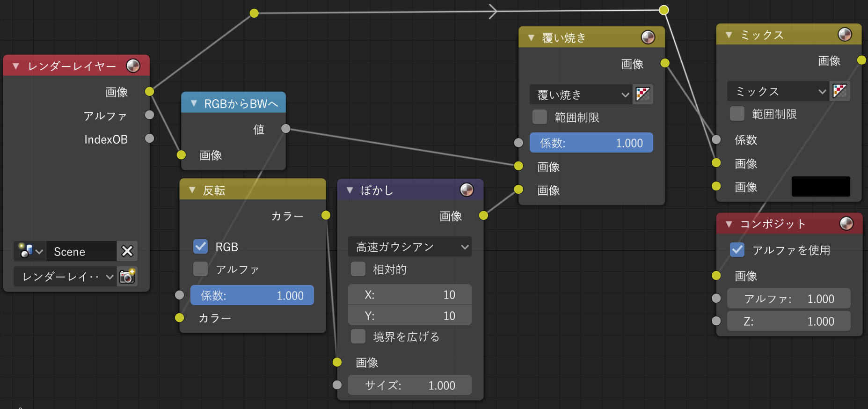
Task: Toggle アルファ checkbox on 反転 node
Action: click(200, 269)
